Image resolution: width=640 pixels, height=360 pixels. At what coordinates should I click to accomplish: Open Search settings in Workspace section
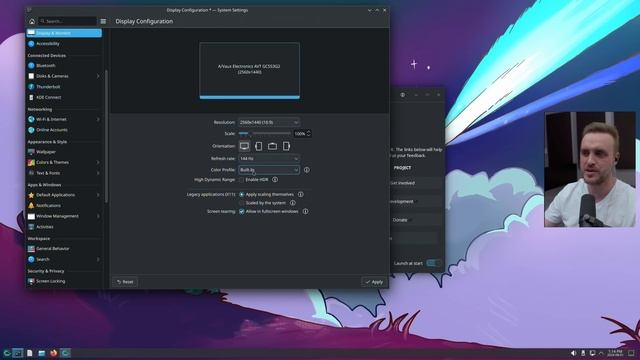64,259
